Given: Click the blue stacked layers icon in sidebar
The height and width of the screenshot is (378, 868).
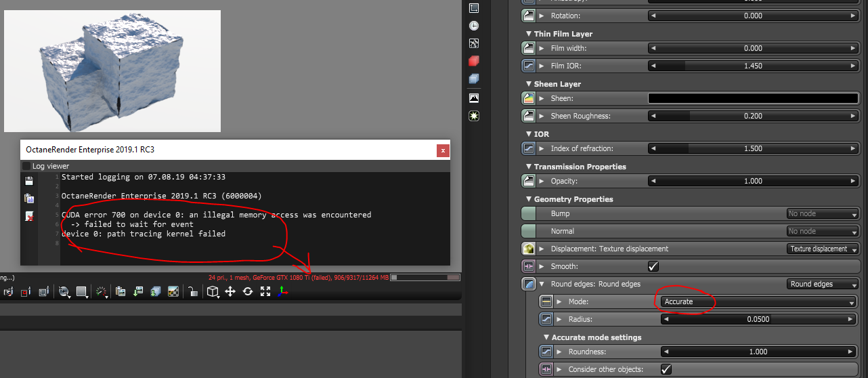Looking at the screenshot, I should click(474, 79).
